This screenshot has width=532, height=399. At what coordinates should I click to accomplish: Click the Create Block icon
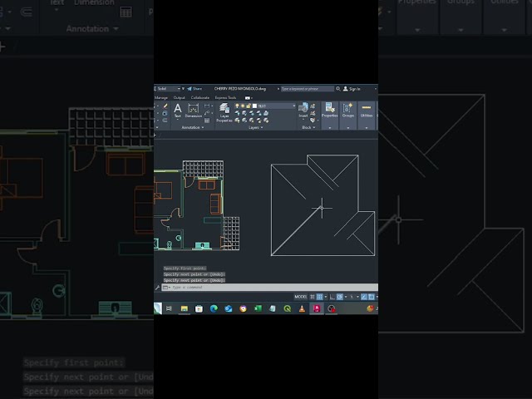click(x=313, y=106)
